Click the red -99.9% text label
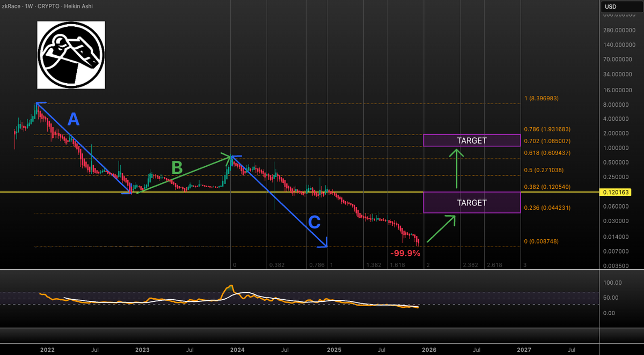The width and height of the screenshot is (644, 355). [405, 253]
